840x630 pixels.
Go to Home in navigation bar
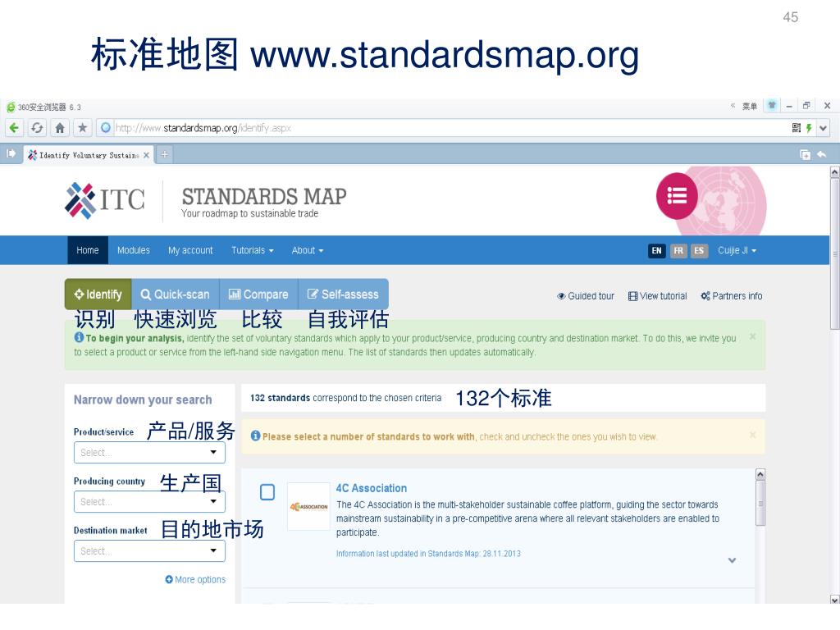(x=87, y=250)
